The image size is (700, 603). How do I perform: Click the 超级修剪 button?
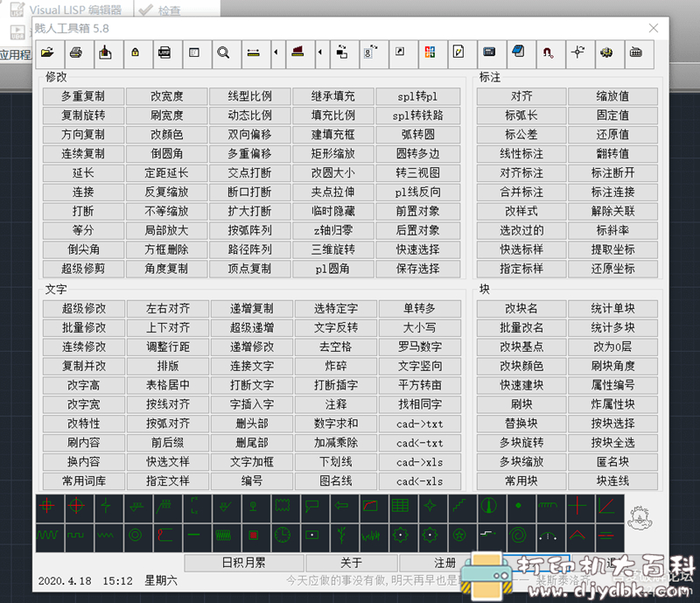point(83,269)
